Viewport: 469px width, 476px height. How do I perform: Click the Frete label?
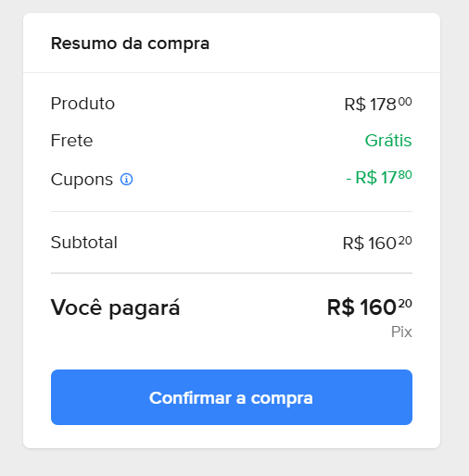pyautogui.click(x=71, y=141)
